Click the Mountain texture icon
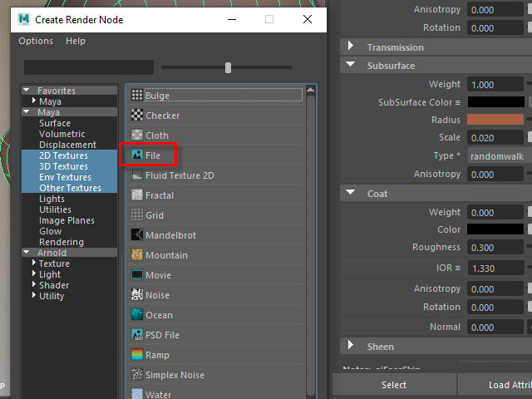 coord(137,255)
